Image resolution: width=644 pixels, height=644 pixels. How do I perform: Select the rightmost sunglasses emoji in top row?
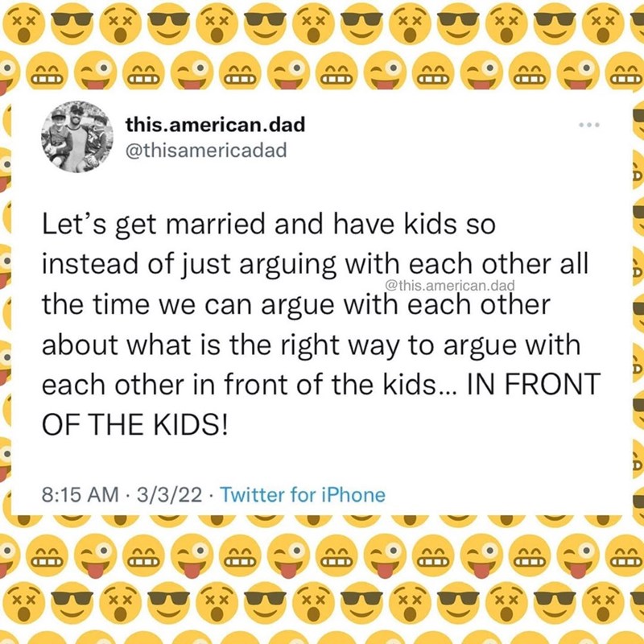click(x=557, y=24)
